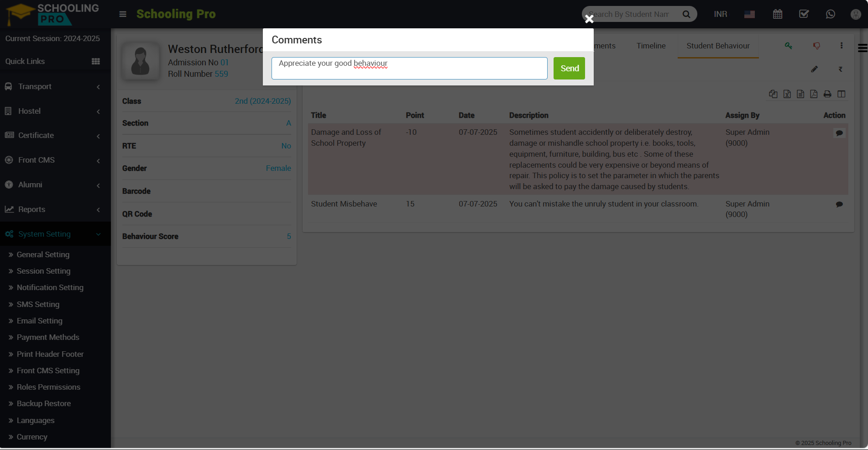Open Email Setting
This screenshot has width=868, height=450.
39,321
